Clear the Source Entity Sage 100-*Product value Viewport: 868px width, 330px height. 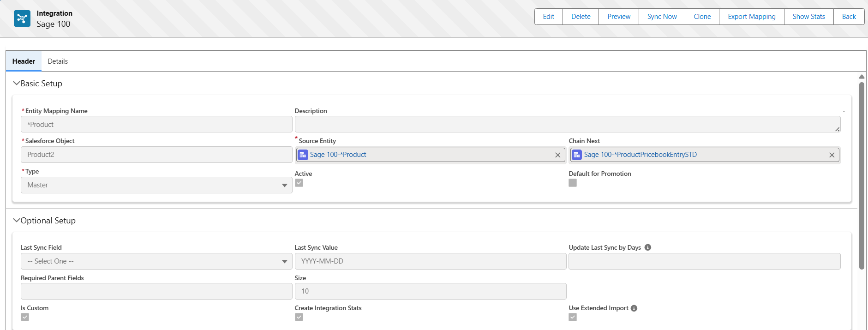(557, 155)
